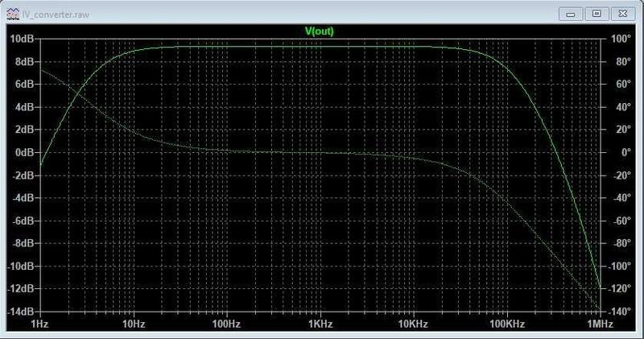The image size is (644, 339).
Task: Click the -14dB label on magnitude axis
Action: coord(20,312)
